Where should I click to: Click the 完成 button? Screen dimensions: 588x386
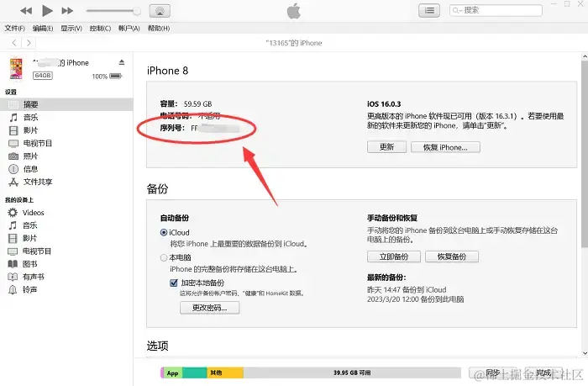click(543, 373)
